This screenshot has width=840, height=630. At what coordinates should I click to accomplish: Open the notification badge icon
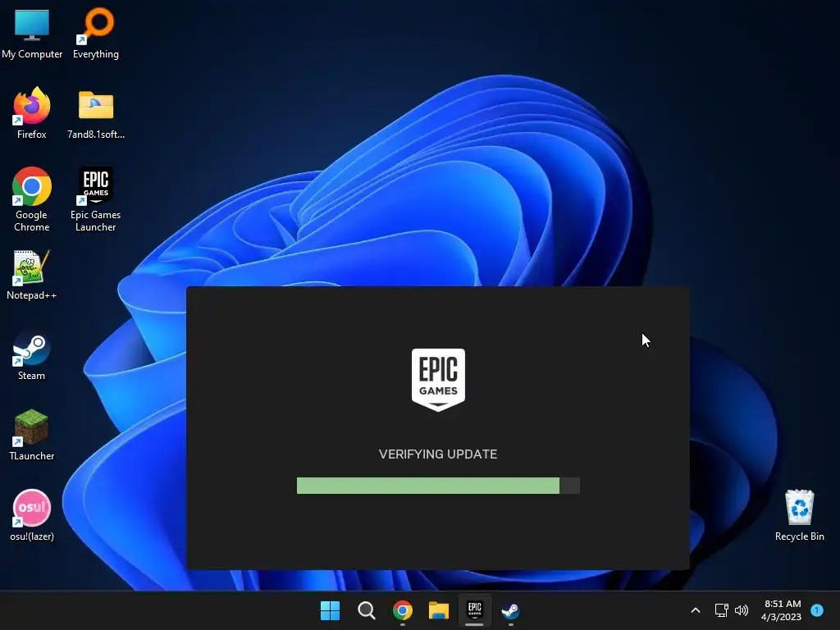817,610
